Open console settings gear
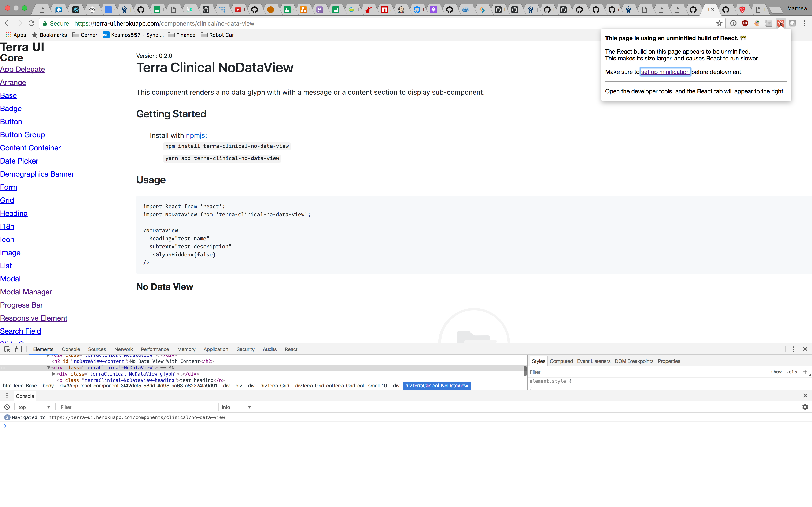Screen dimensions: 812x507 (x=805, y=407)
